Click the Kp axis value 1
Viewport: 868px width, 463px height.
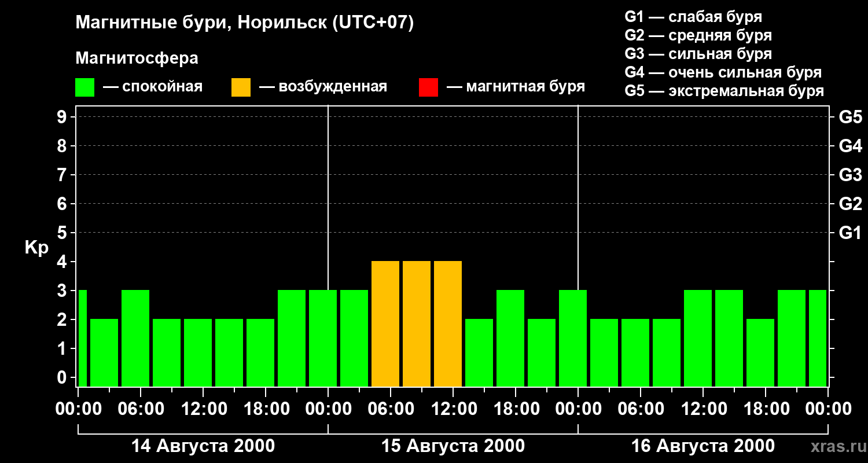click(x=63, y=348)
